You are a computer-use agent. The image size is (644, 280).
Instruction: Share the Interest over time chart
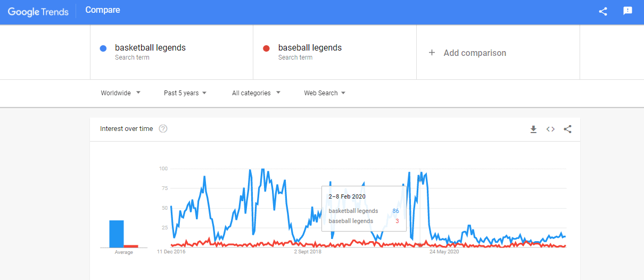pyautogui.click(x=567, y=129)
